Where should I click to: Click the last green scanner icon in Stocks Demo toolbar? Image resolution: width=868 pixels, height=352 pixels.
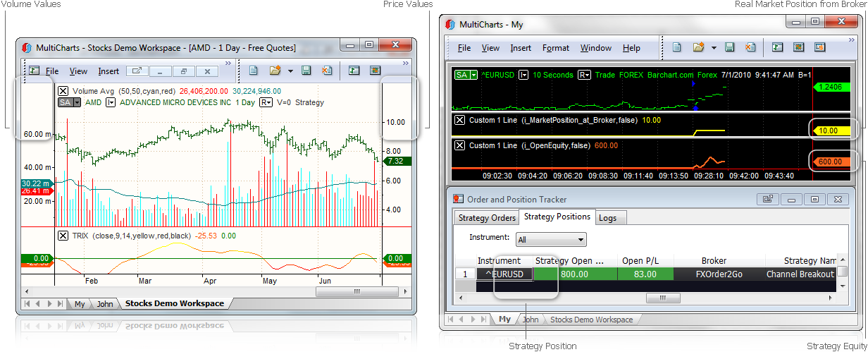[375, 71]
